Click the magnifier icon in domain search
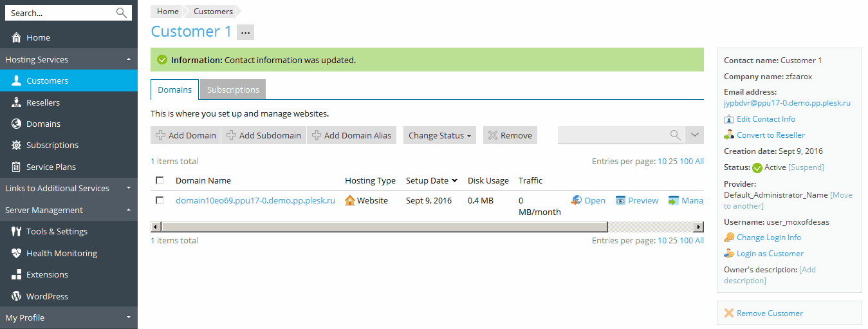Viewport: 868px width, 329px height. 675,135
